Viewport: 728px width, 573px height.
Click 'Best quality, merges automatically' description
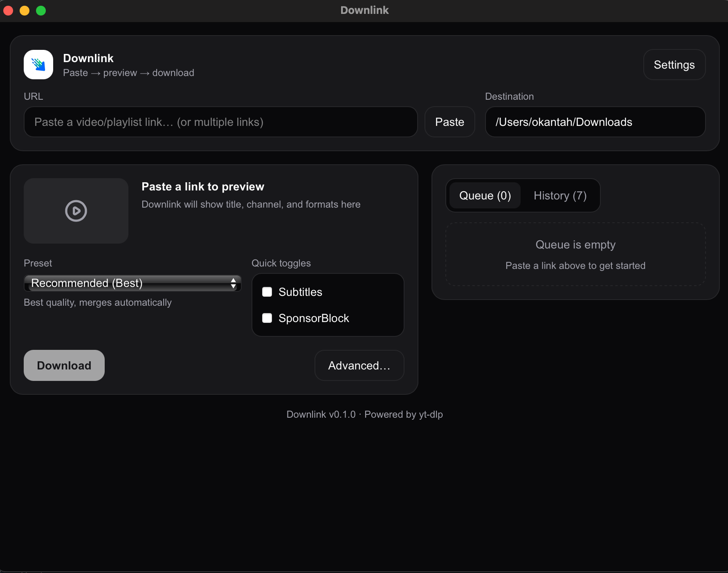(x=98, y=302)
